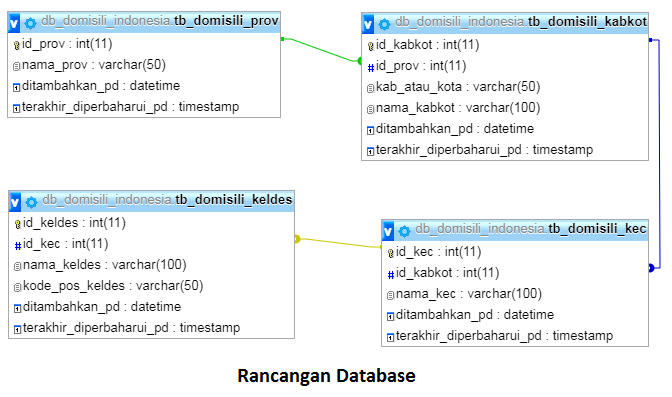The width and height of the screenshot is (672, 397).
Task: Select 'ditambahkan_pd : datetime' in tb_domisili_keldes
Action: [x=102, y=307]
